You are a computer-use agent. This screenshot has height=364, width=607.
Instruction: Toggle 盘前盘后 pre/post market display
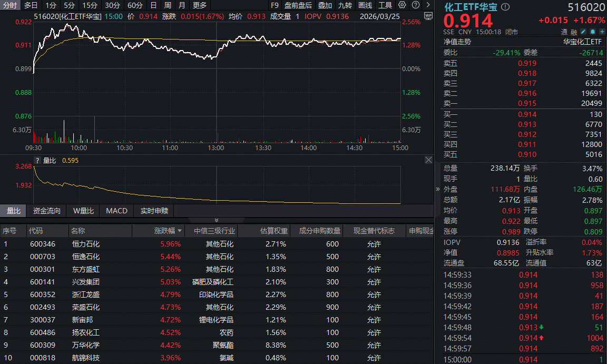[x=299, y=5]
